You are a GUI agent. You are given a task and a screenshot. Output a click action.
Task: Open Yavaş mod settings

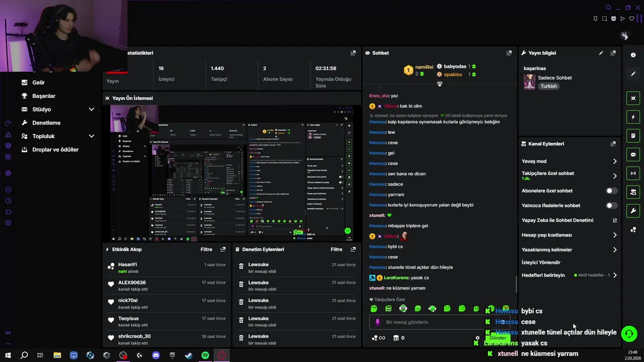tap(570, 161)
